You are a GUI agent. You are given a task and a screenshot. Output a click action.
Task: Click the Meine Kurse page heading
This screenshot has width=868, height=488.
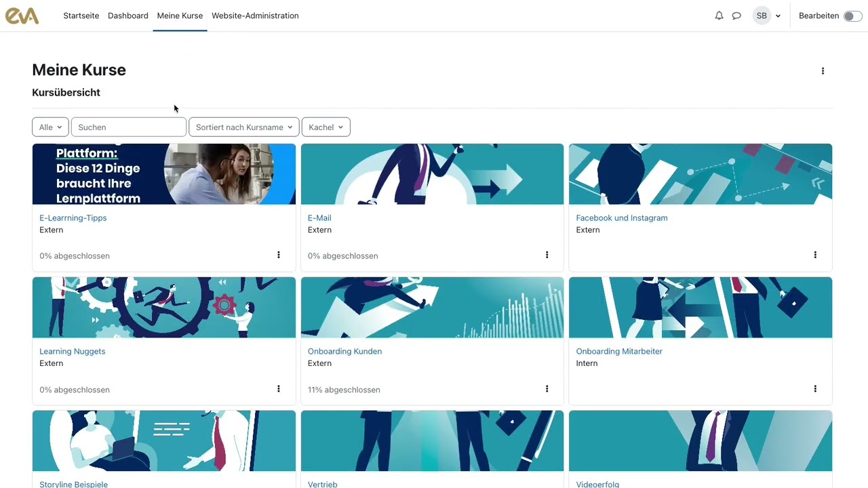tap(79, 70)
